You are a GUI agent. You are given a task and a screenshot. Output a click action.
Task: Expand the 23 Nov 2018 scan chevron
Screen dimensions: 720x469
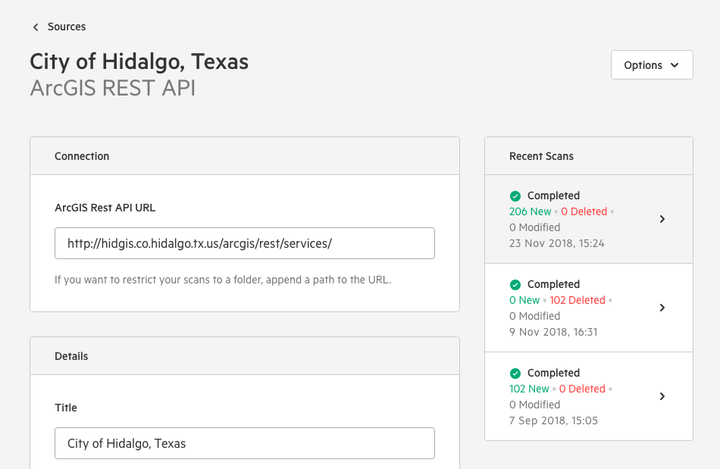pos(662,219)
